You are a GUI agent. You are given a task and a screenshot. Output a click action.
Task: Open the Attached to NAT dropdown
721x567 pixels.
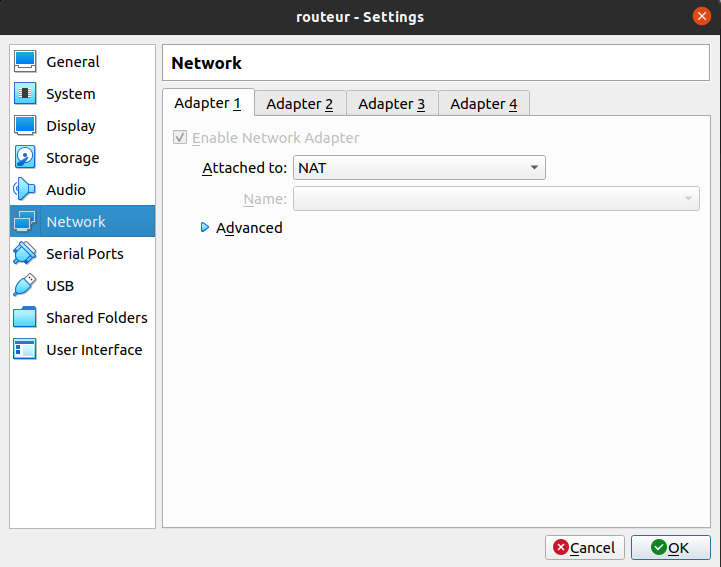[x=419, y=168]
